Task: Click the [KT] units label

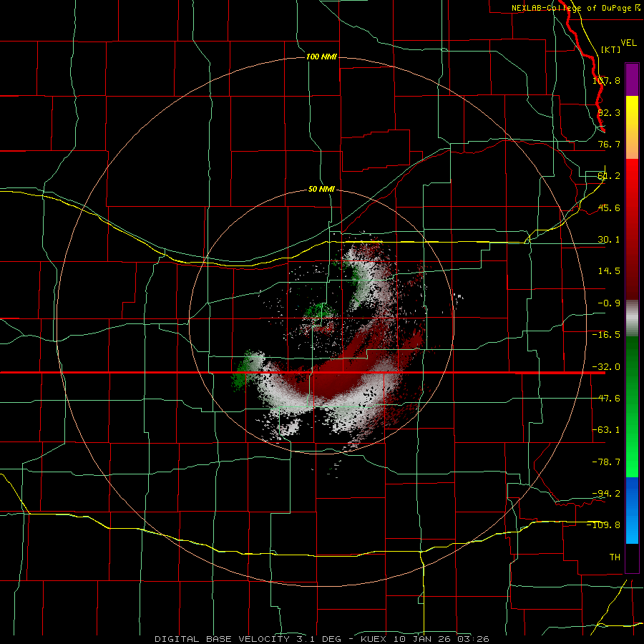Action: 611,49
